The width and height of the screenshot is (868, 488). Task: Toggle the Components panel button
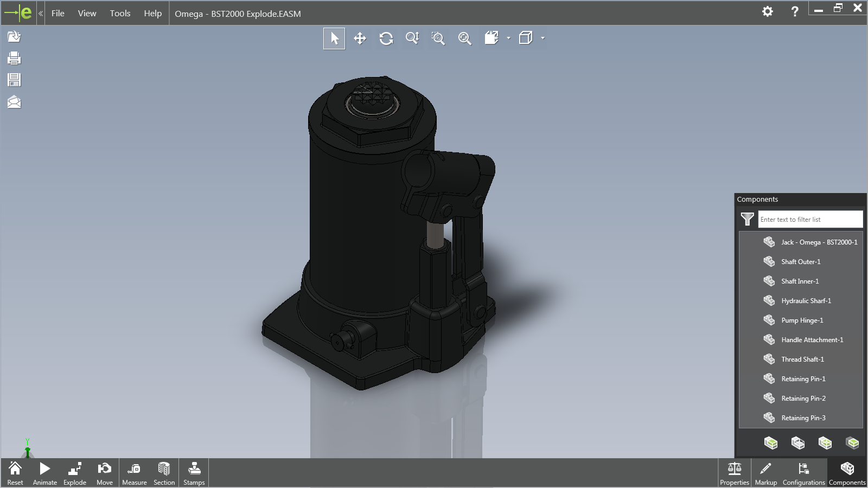(x=847, y=473)
